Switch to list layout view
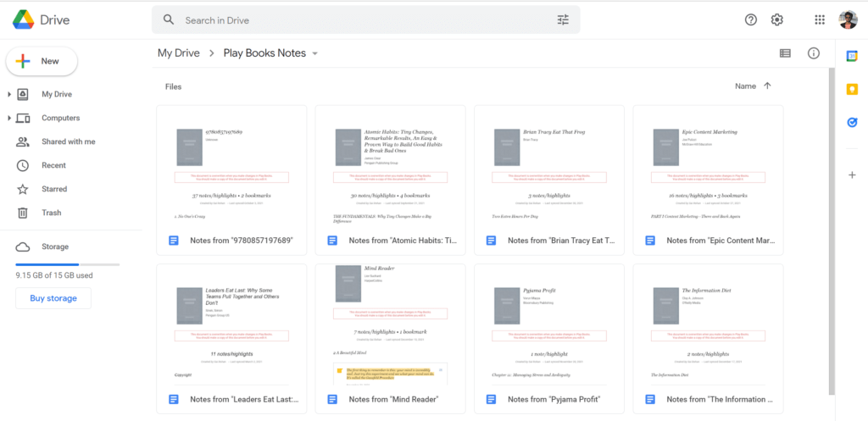The image size is (868, 421). click(x=785, y=53)
